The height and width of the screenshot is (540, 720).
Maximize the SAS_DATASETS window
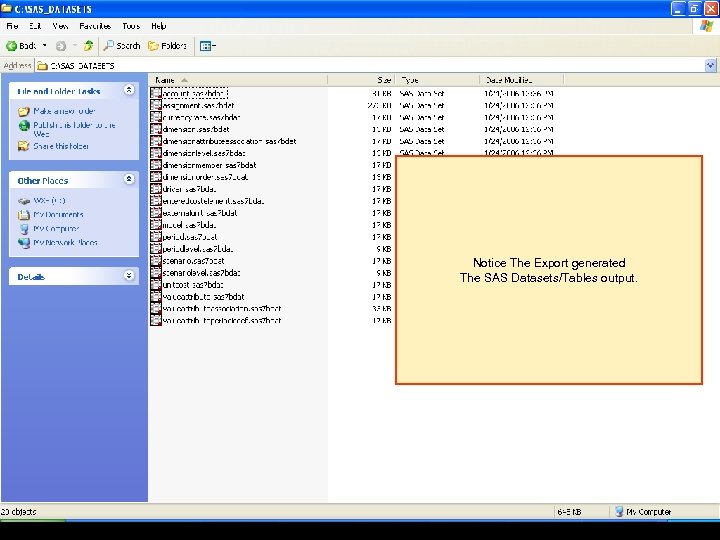coord(694,8)
